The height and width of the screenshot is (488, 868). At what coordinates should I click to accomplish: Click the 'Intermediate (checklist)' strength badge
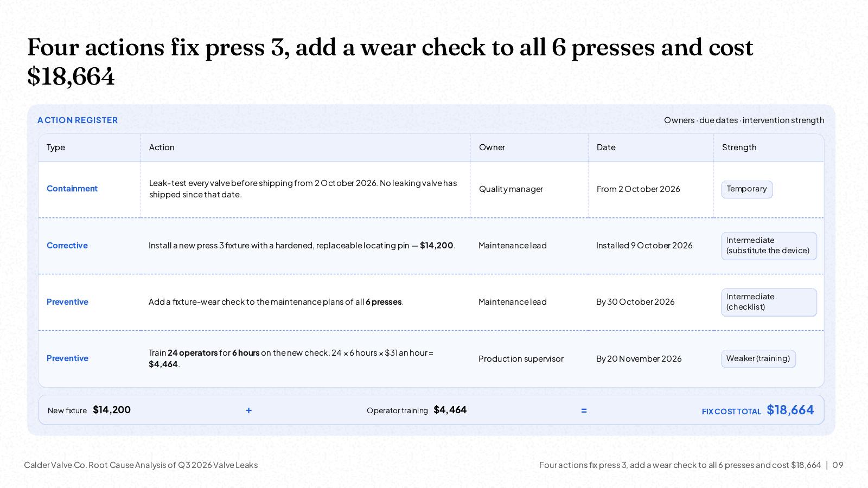(x=769, y=302)
